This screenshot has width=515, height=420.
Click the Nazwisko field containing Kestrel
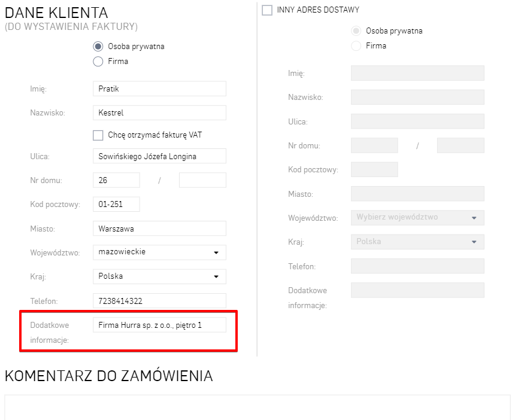[x=159, y=112]
